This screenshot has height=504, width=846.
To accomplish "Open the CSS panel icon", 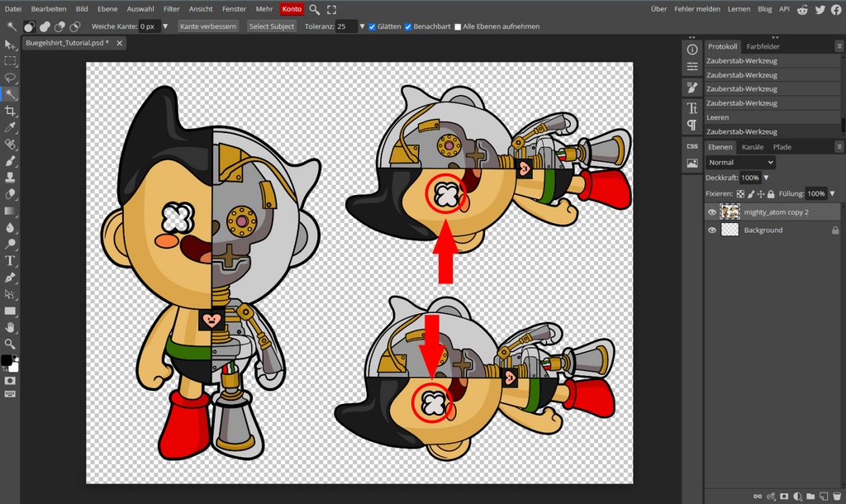I will [x=692, y=146].
